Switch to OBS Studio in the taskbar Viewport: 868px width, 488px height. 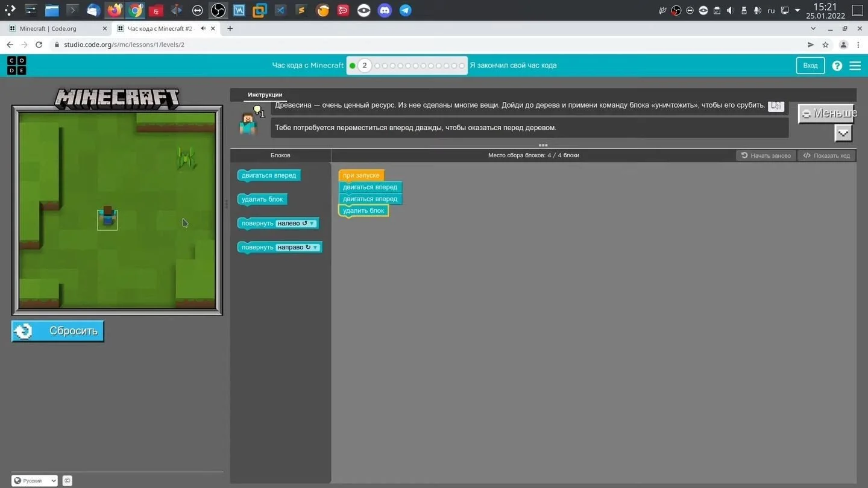218,10
